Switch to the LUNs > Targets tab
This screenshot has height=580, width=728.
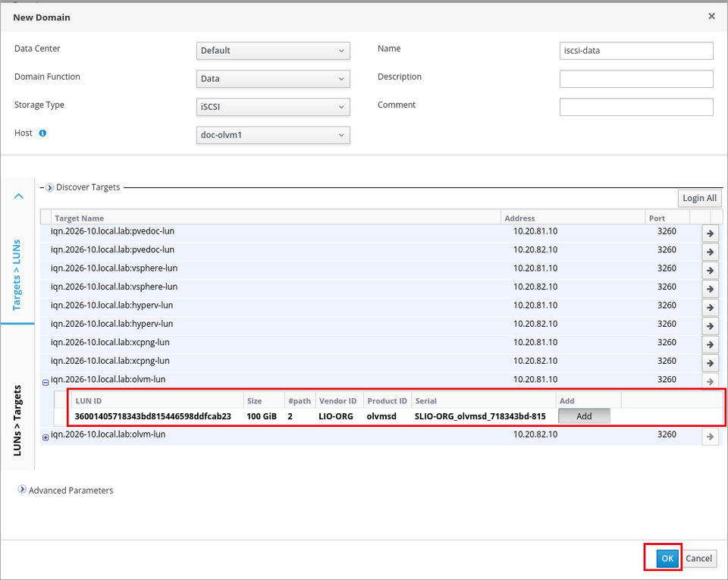tap(17, 420)
